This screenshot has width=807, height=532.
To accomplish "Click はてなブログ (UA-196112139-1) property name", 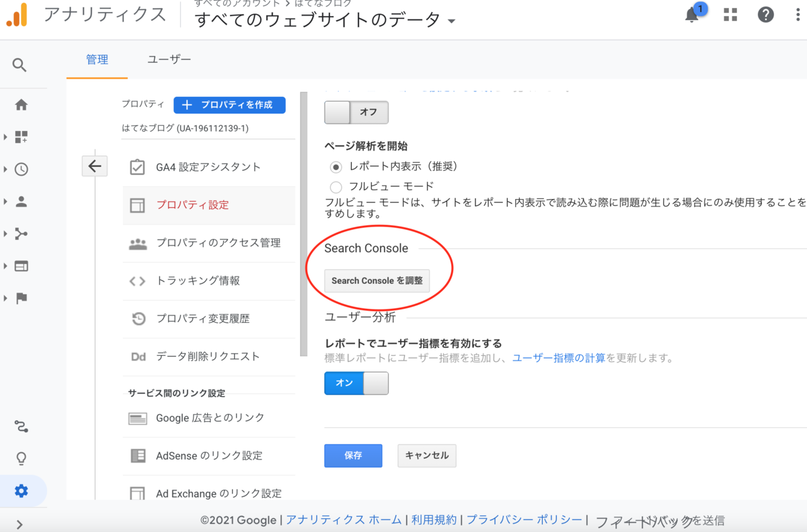I will 185,128.
